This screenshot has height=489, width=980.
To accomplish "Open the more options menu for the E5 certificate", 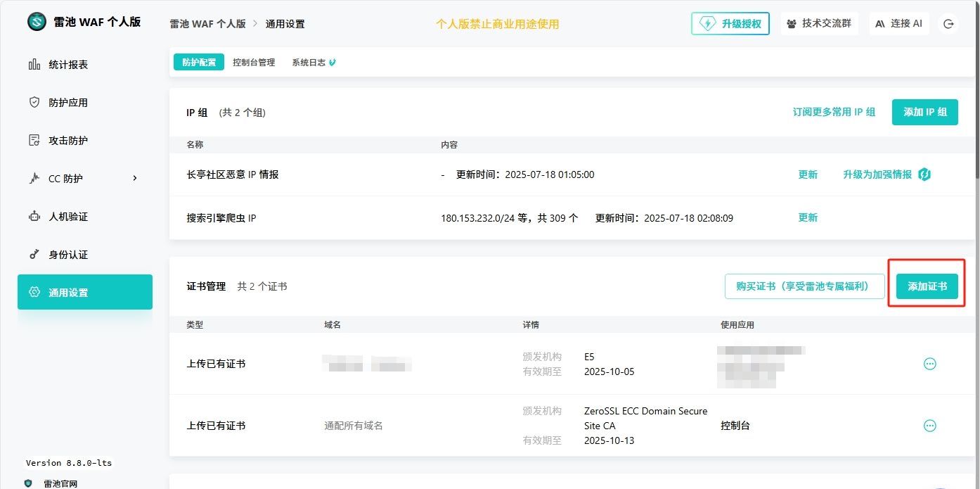I will point(929,364).
